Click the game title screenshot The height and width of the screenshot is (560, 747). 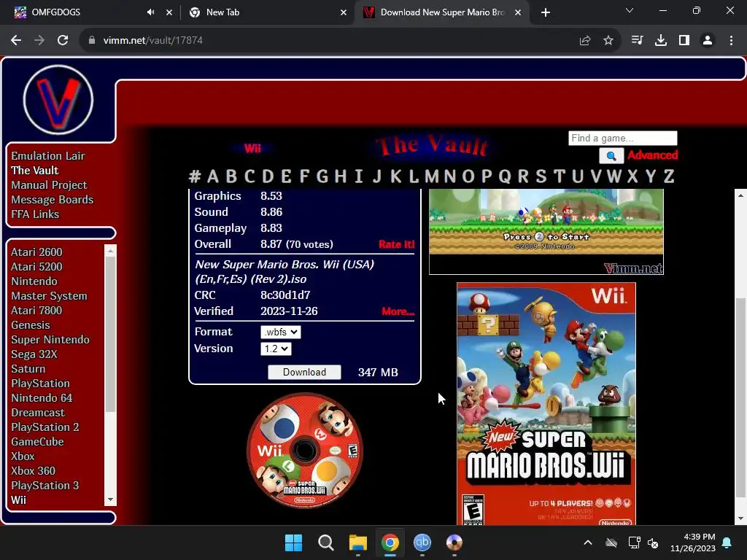pos(546,231)
